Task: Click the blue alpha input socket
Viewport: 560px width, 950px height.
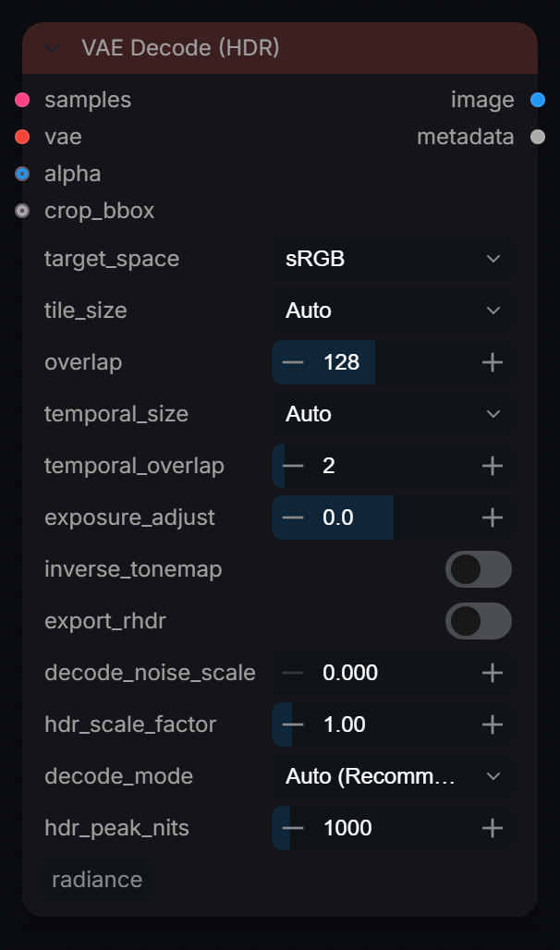Action: pos(22,174)
